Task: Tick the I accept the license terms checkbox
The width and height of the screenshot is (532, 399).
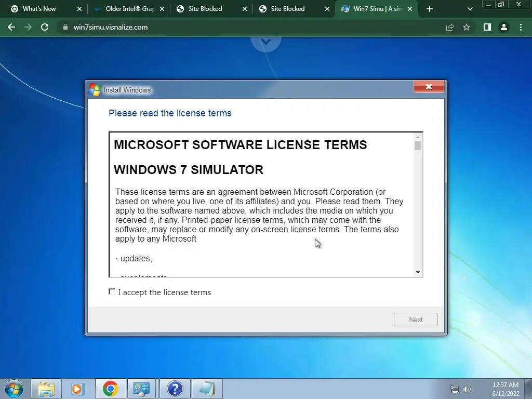Action: tap(112, 292)
